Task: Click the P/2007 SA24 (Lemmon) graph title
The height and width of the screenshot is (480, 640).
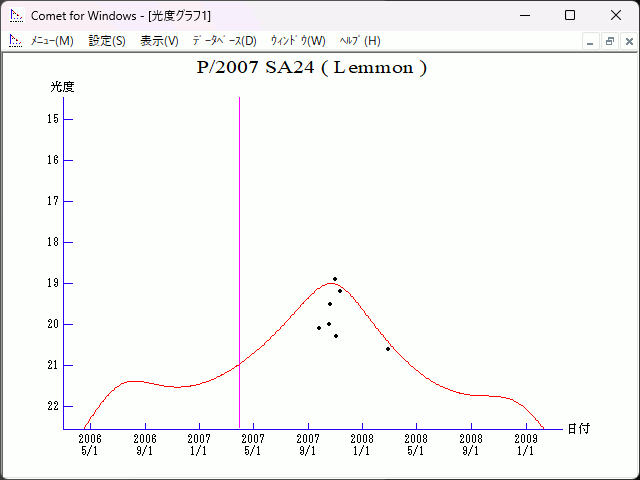Action: (312, 68)
